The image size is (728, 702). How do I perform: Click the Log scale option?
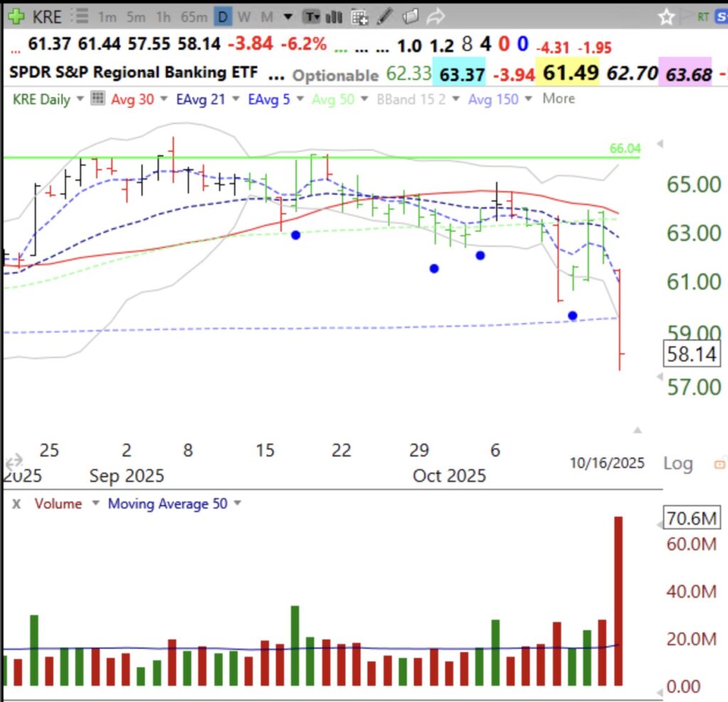coord(678,463)
